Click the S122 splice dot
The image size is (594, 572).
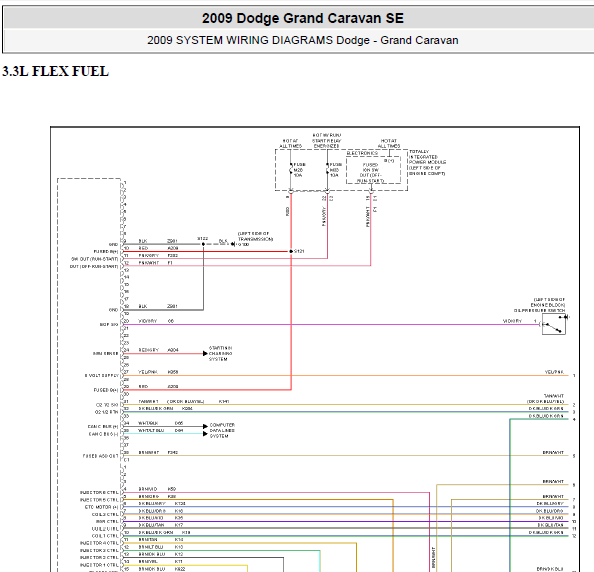[203, 244]
